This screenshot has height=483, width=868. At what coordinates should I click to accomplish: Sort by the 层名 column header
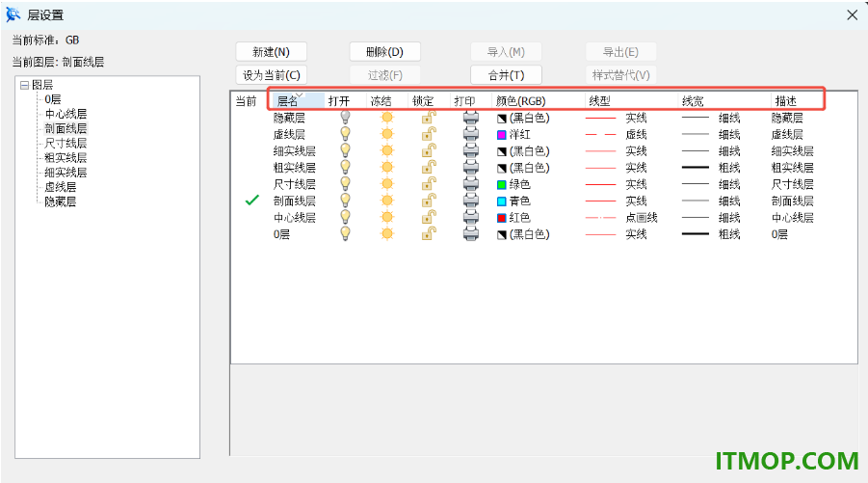(299, 101)
